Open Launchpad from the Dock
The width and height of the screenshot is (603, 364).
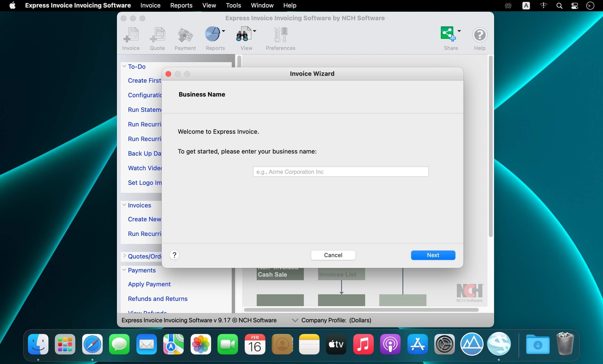click(65, 344)
